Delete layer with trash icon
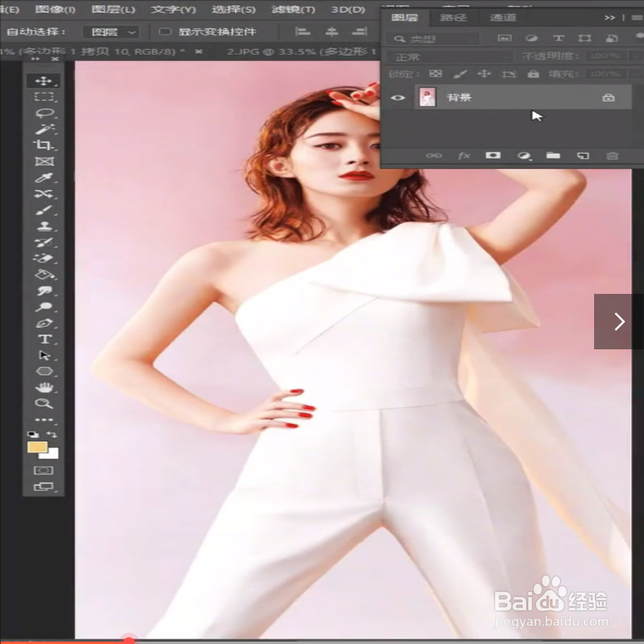 click(612, 156)
